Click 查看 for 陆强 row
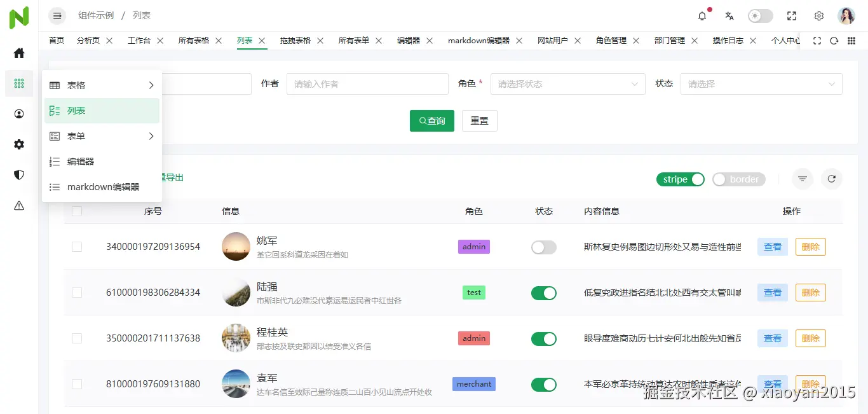 (x=773, y=293)
